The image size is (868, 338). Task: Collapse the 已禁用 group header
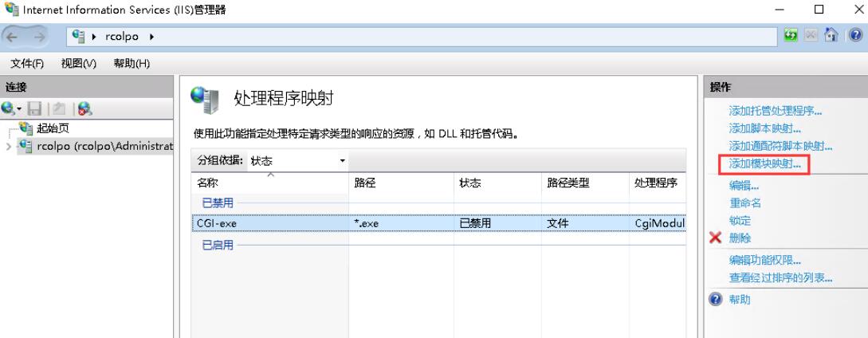click(218, 202)
